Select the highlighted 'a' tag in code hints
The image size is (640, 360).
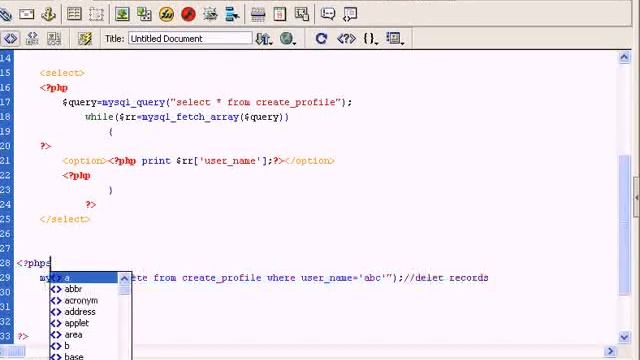84,278
